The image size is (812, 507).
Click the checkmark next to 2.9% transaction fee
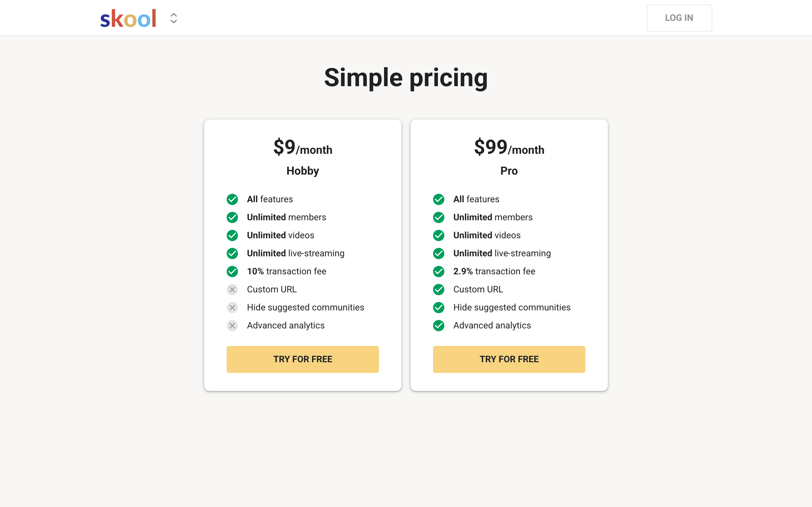(x=438, y=272)
